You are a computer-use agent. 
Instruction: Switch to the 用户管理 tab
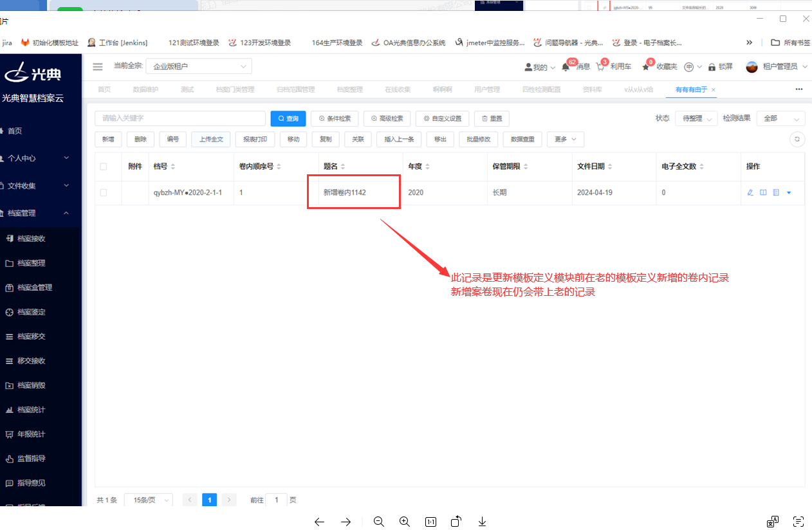487,89
